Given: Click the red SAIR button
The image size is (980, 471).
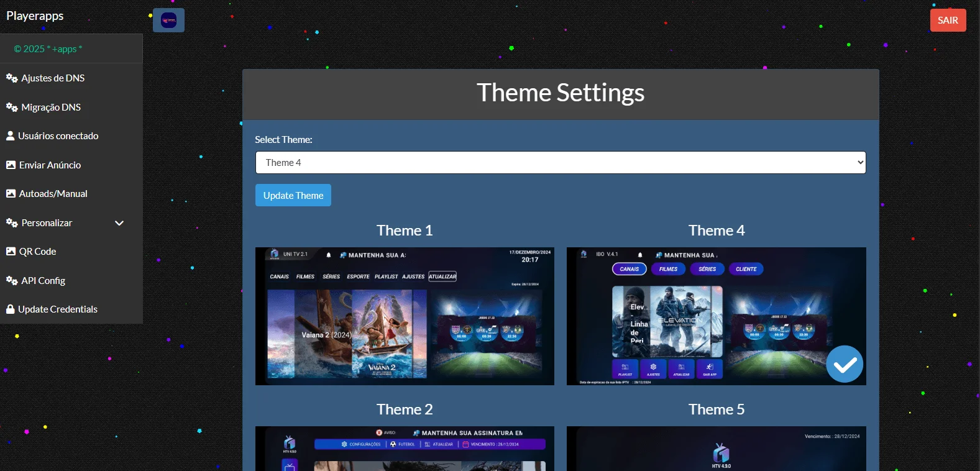Looking at the screenshot, I should pyautogui.click(x=947, y=21).
